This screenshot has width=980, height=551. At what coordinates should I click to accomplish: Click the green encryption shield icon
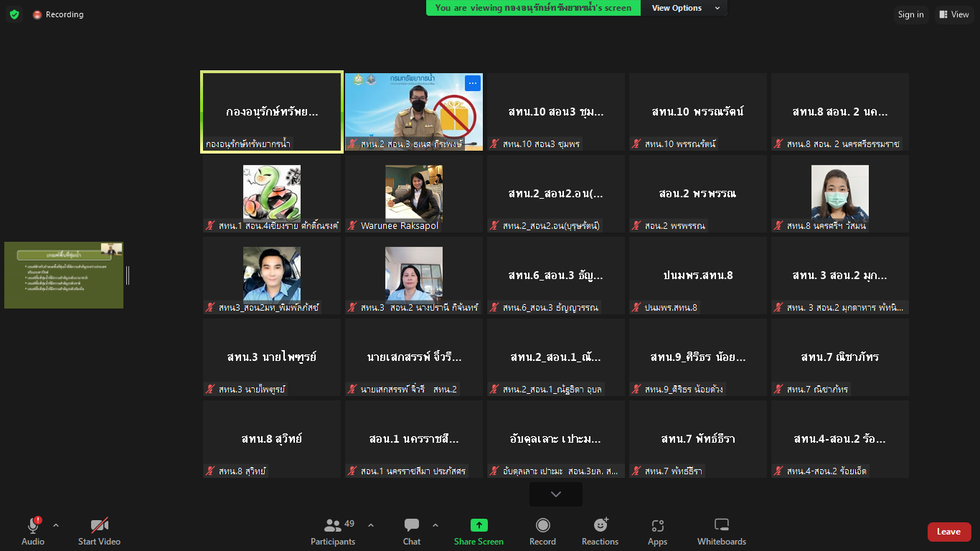[x=14, y=14]
